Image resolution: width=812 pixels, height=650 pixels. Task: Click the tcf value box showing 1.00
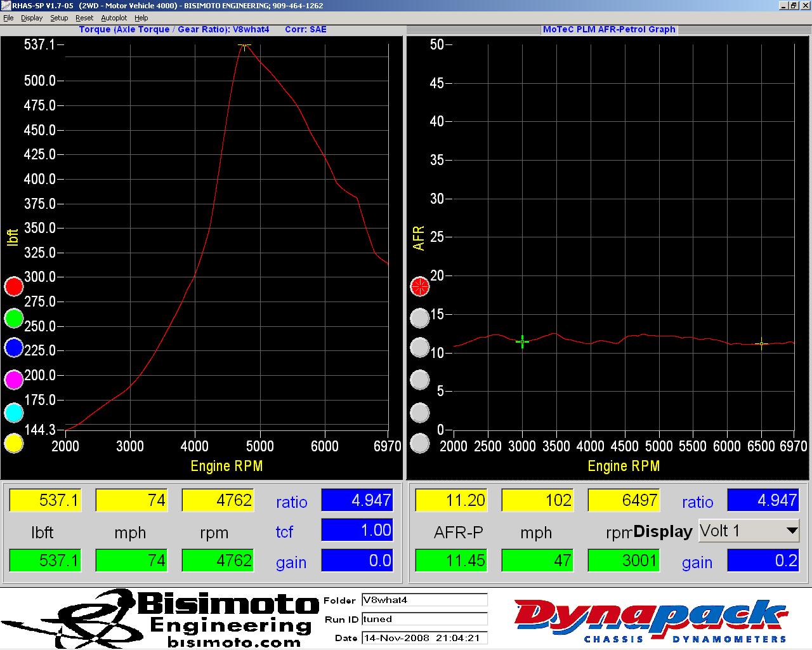tap(357, 530)
